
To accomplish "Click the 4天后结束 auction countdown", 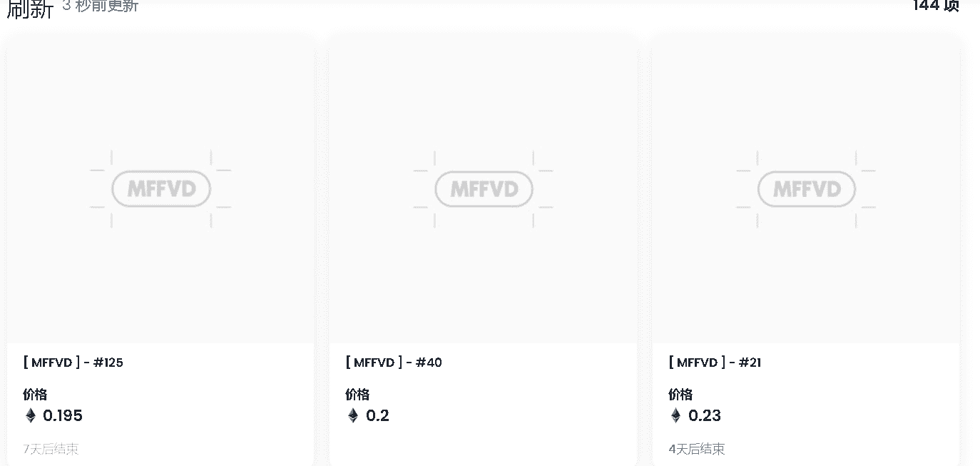I will pos(696,449).
